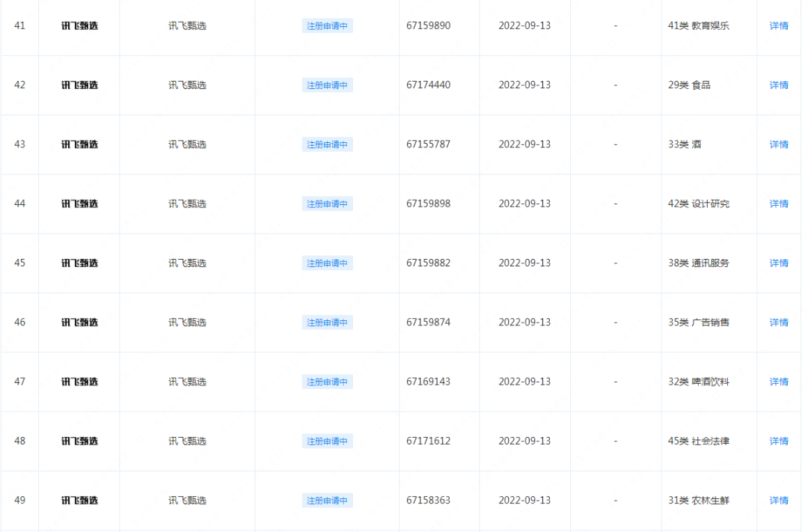Open 详情 link for registration 67169143
808x532 pixels.
click(779, 382)
